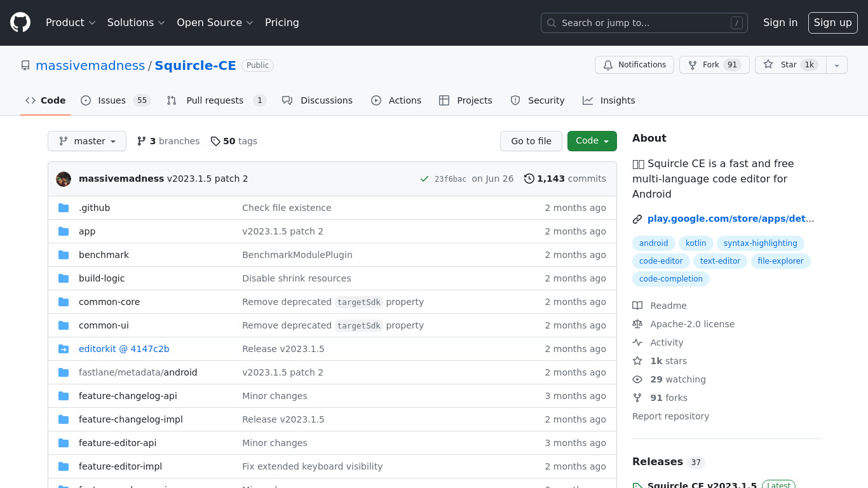Open the Security tab
Screen dimensions: 868x488
538,100
